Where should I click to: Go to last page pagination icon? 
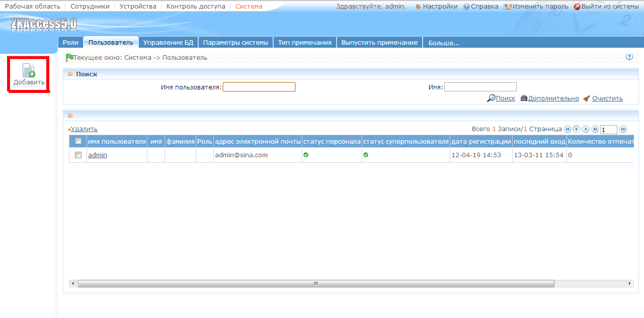pos(595,129)
